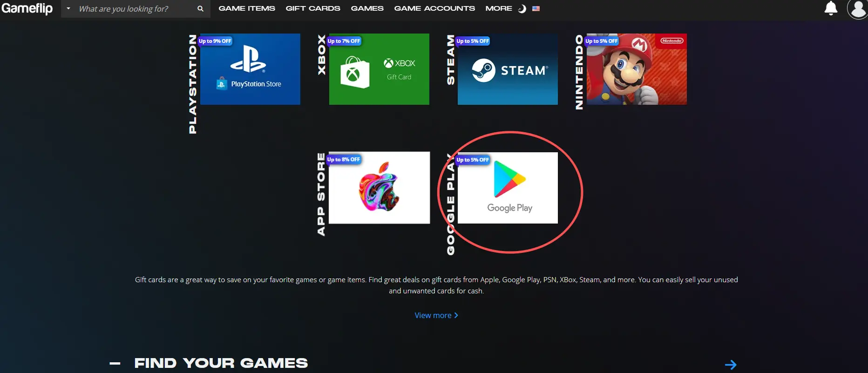Screen dimensions: 868x373
Task: Click the blue arrow beside Find Your Games
Action: (731, 365)
